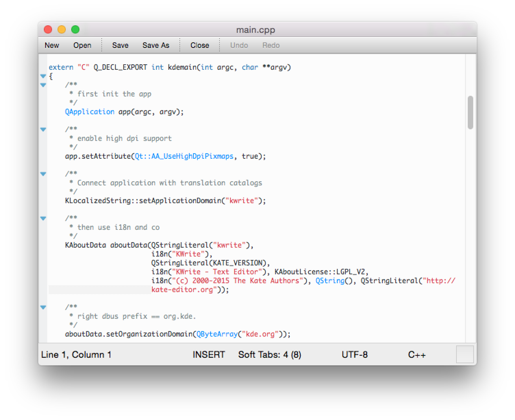The height and width of the screenshot is (420, 515).
Task: Open the C++ syntax mode selector
Action: pyautogui.click(x=417, y=355)
